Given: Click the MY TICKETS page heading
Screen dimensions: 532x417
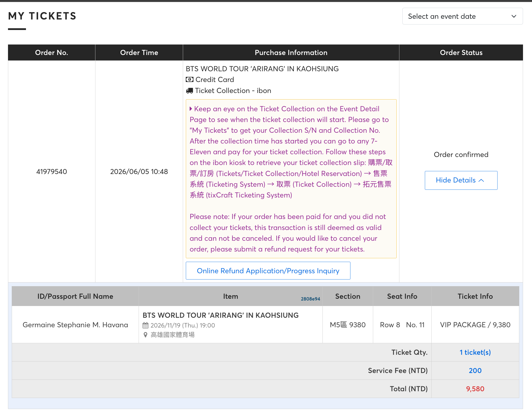Looking at the screenshot, I should (x=42, y=16).
